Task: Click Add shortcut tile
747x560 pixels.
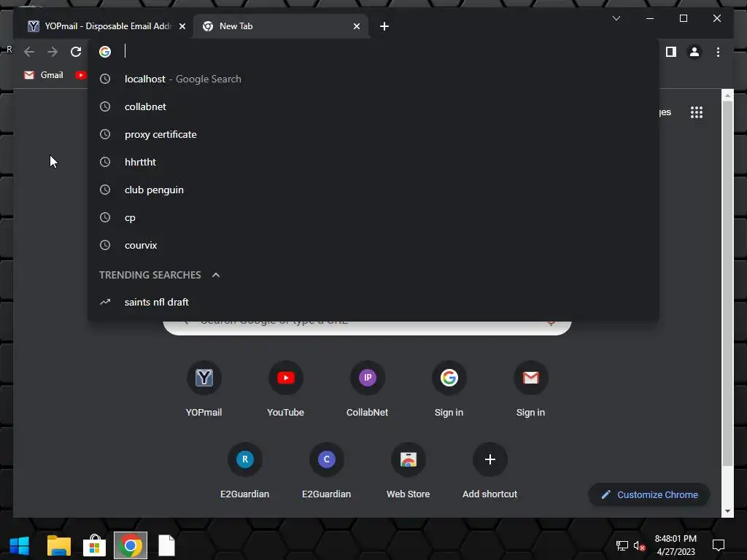Action: [489, 471]
